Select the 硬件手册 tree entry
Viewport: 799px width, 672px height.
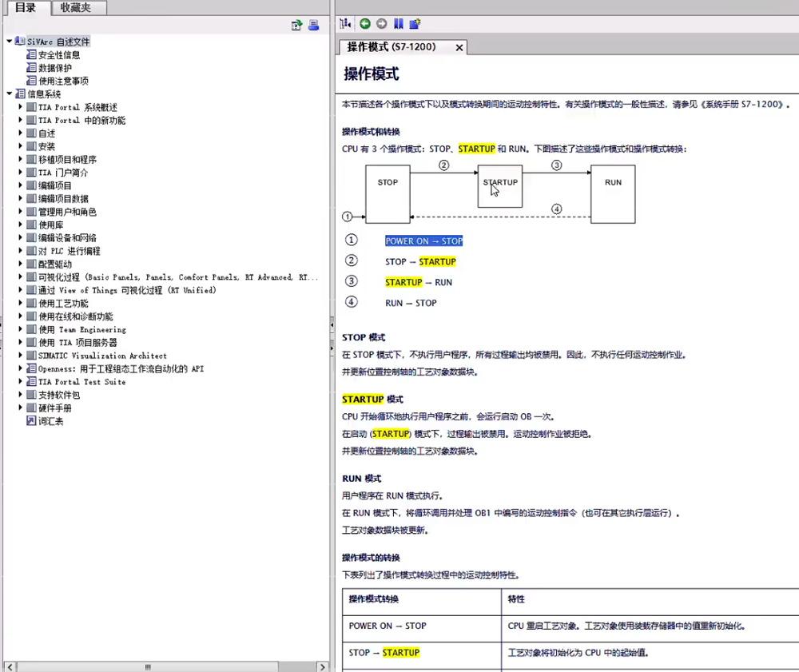click(54, 408)
